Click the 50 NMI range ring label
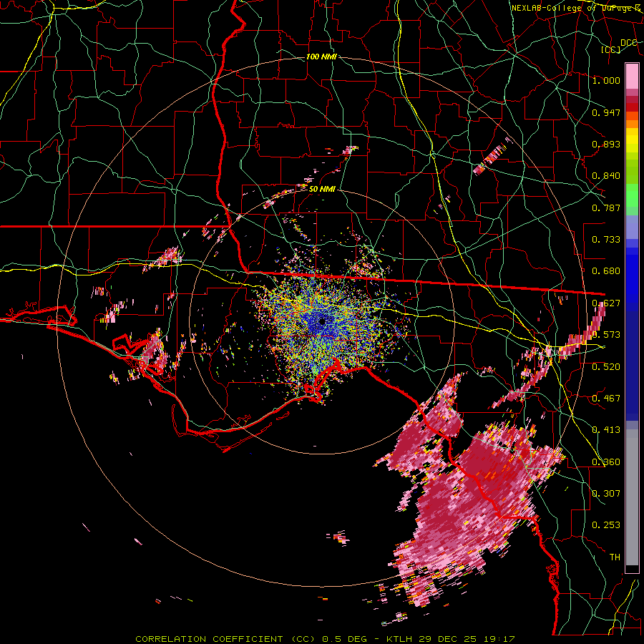This screenshot has height=644, width=644. [x=322, y=189]
